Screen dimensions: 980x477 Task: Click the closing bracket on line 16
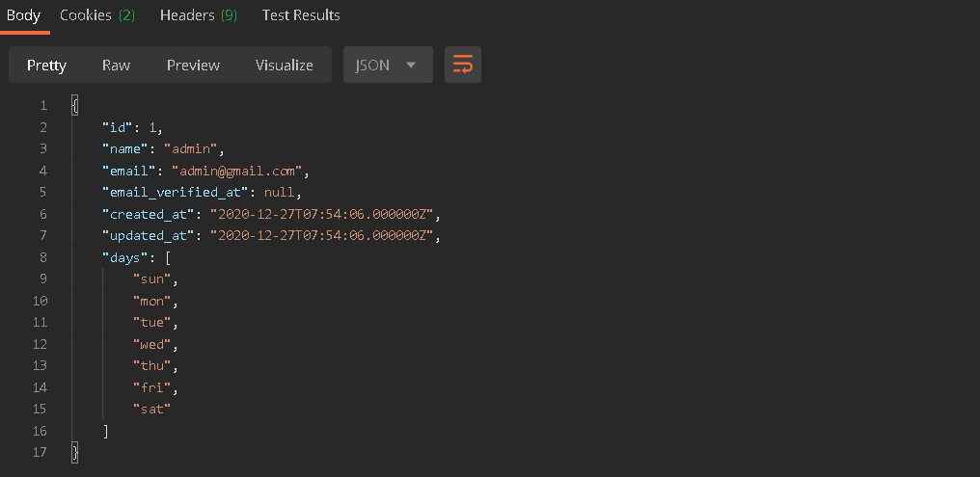[x=106, y=431]
